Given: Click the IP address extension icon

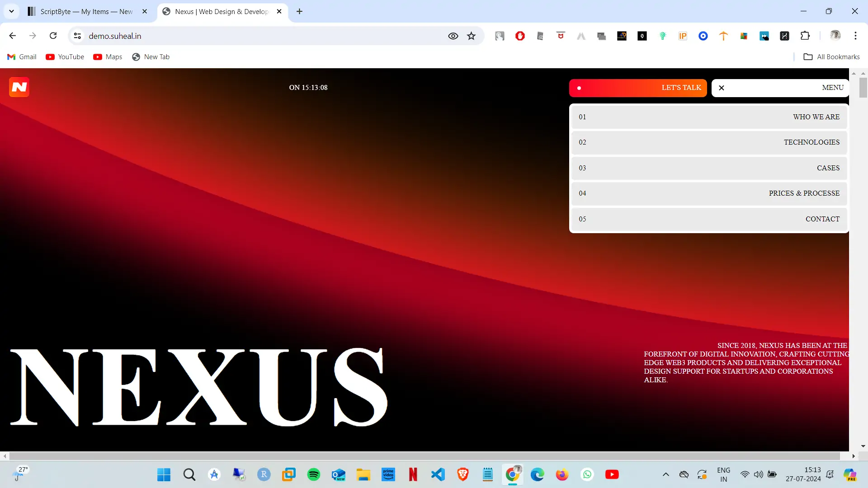Looking at the screenshot, I should [x=683, y=36].
